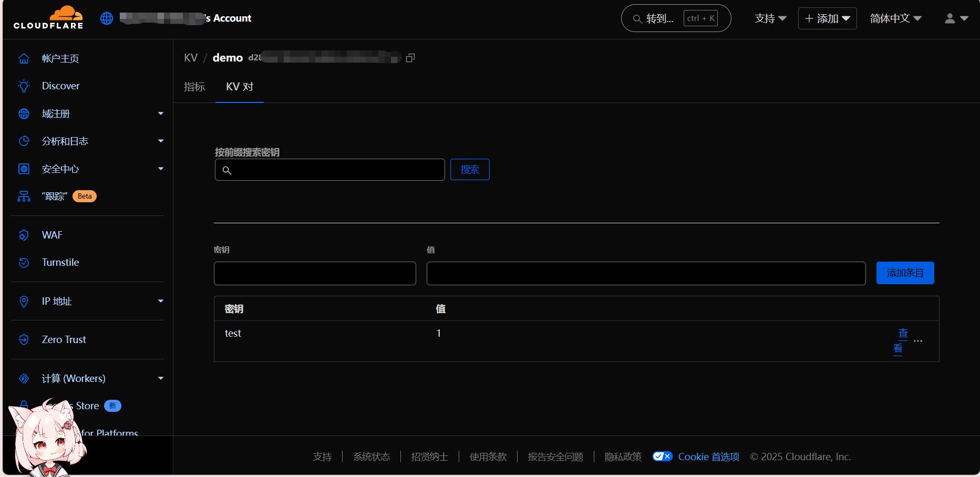Image resolution: width=980 pixels, height=477 pixels.
Task: Click the 搜索 button
Action: [470, 170]
